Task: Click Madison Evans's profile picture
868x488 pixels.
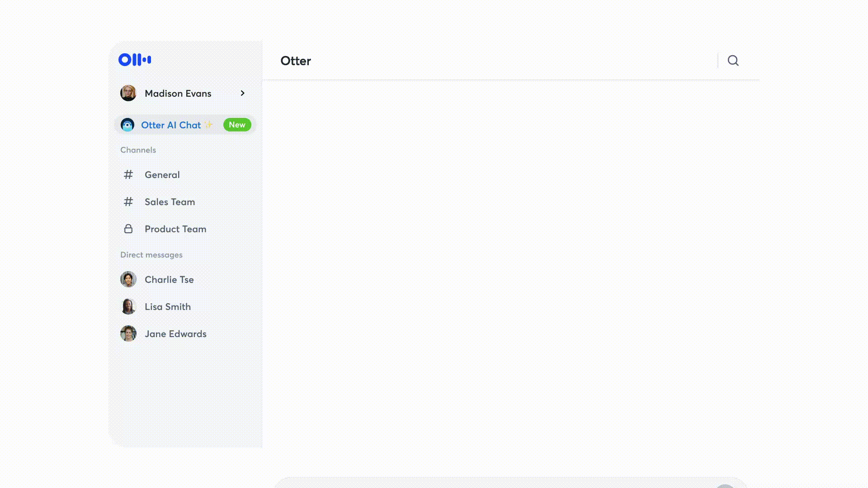Action: (128, 93)
